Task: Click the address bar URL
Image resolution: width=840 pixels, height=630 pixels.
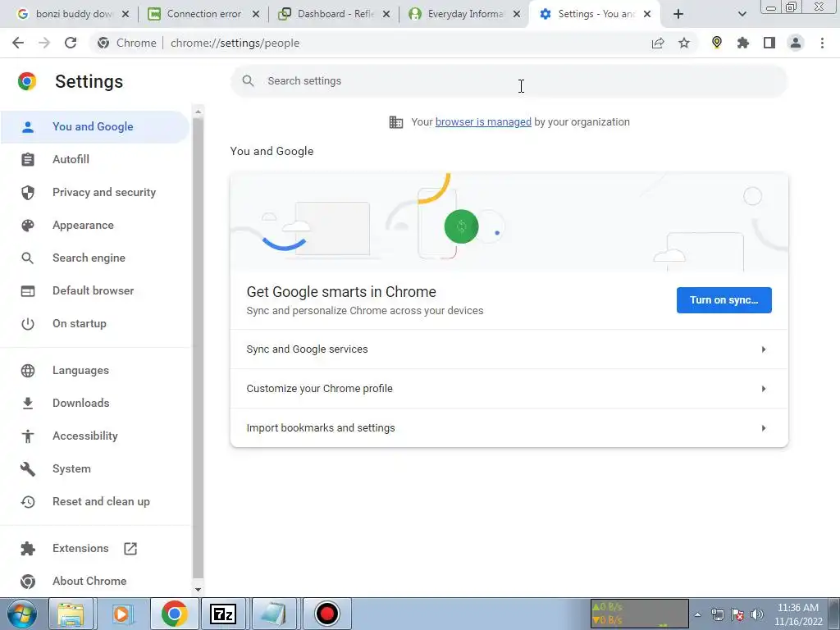Action: tap(235, 43)
